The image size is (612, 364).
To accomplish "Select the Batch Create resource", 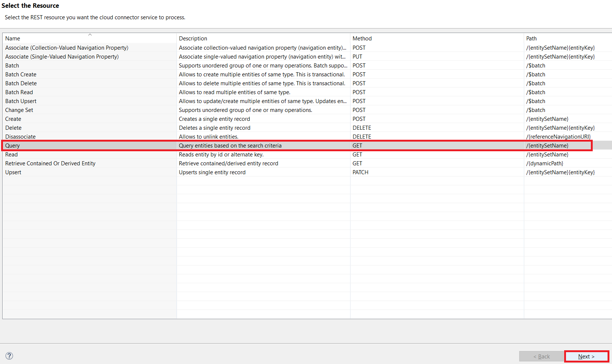I will (x=21, y=75).
